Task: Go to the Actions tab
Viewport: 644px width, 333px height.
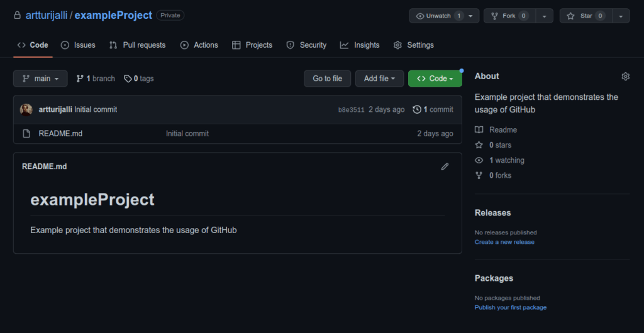Action: [199, 45]
